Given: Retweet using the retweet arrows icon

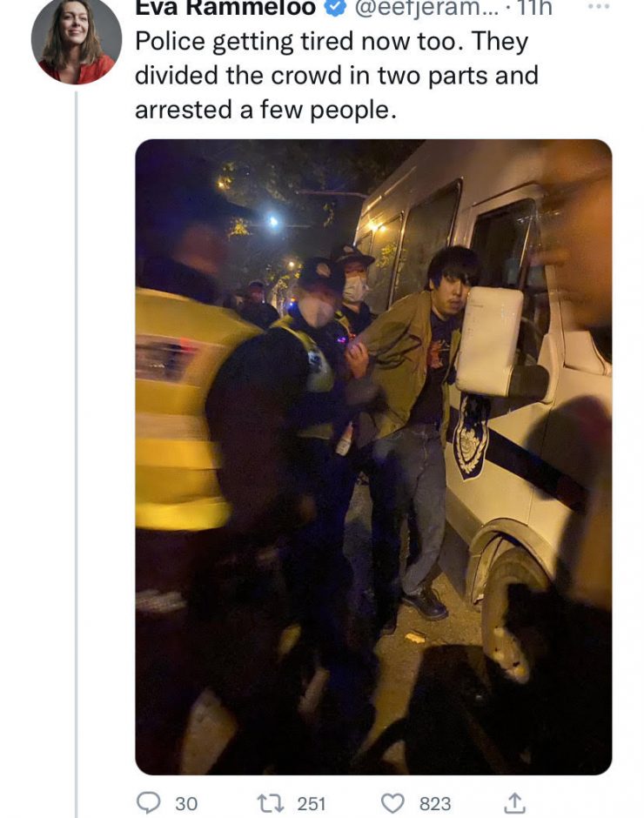Looking at the screenshot, I should click(x=272, y=803).
